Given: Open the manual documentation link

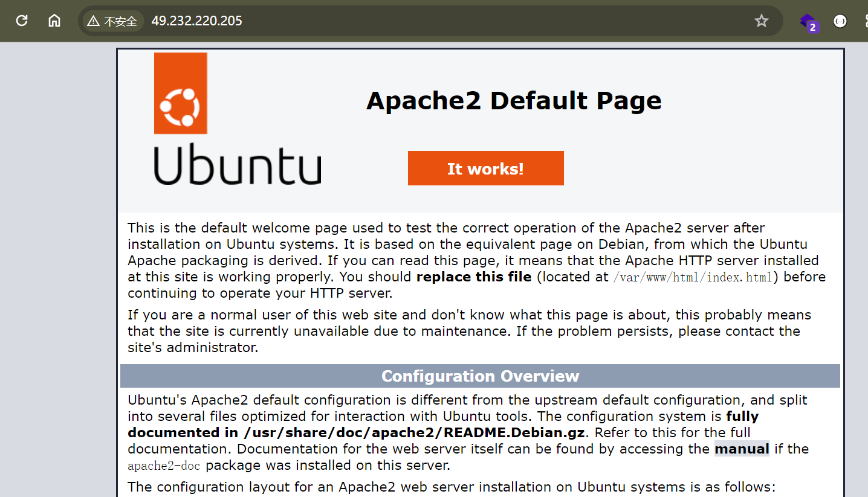Looking at the screenshot, I should [742, 449].
